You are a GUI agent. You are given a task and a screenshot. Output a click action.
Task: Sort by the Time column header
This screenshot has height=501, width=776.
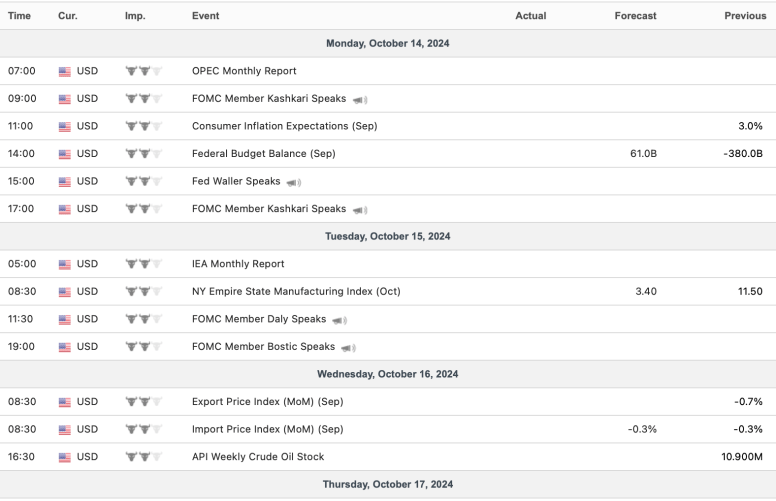[x=20, y=16]
